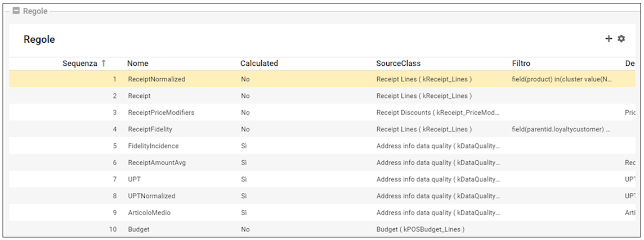Sort by the Calculated column header
The height and width of the screenshot is (240, 644).
click(259, 64)
